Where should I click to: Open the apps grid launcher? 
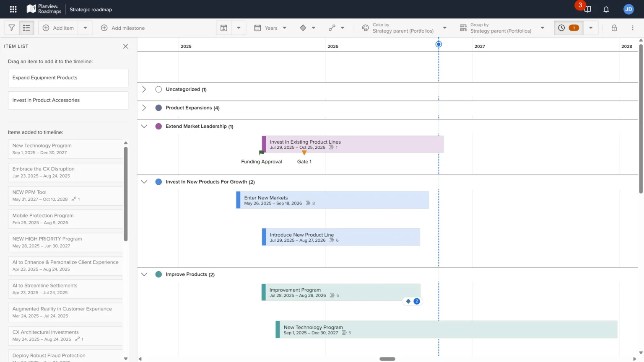[13, 9]
